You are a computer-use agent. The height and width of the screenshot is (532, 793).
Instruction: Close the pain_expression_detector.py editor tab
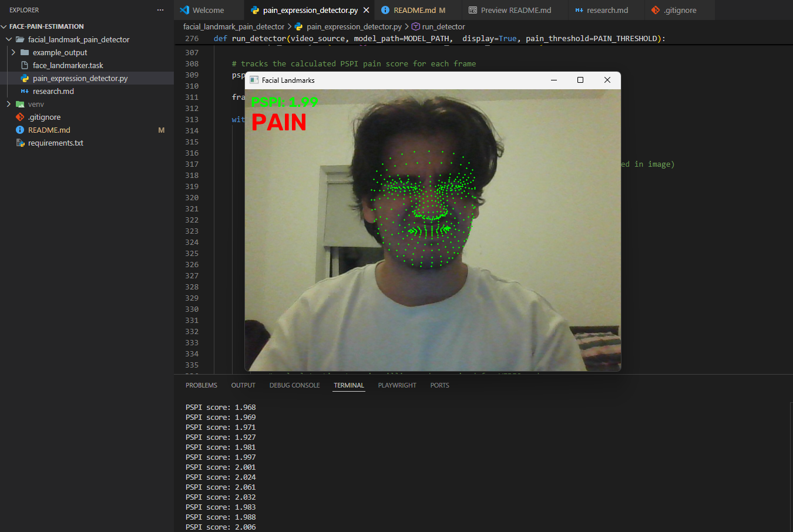pyautogui.click(x=367, y=10)
